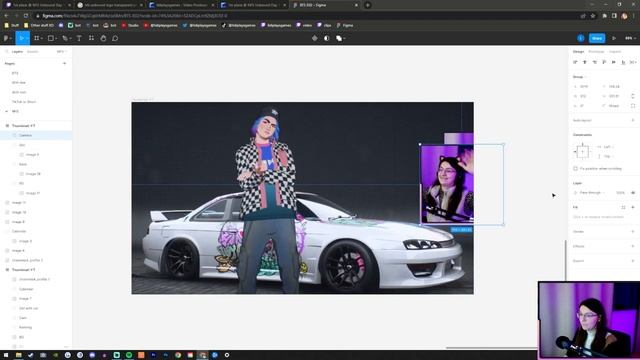Screen dimensions: 640x360
Task: Enable Fix position when scrolling checkbox
Action: coord(576,169)
